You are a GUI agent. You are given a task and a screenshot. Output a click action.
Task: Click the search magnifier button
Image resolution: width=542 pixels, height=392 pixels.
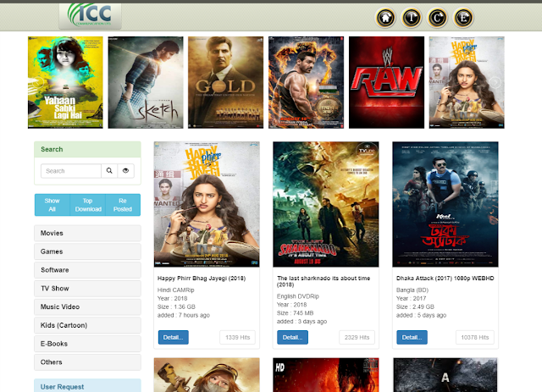109,171
